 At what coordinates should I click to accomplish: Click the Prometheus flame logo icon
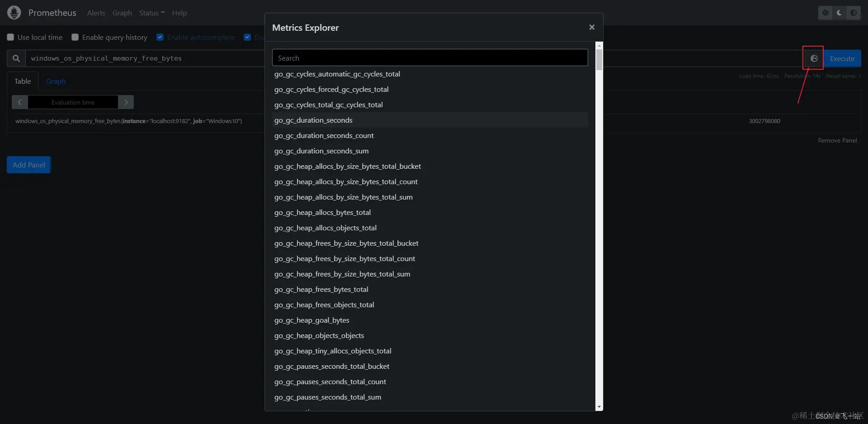pos(14,13)
